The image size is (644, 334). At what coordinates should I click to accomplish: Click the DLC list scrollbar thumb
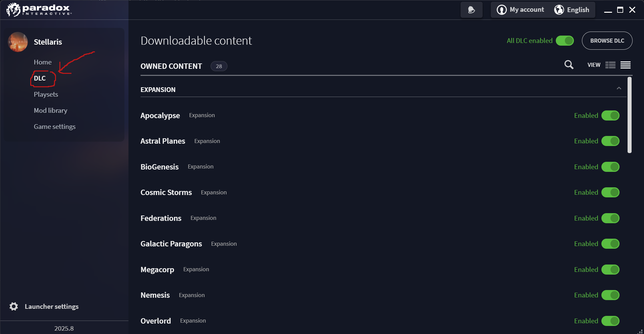tap(630, 115)
